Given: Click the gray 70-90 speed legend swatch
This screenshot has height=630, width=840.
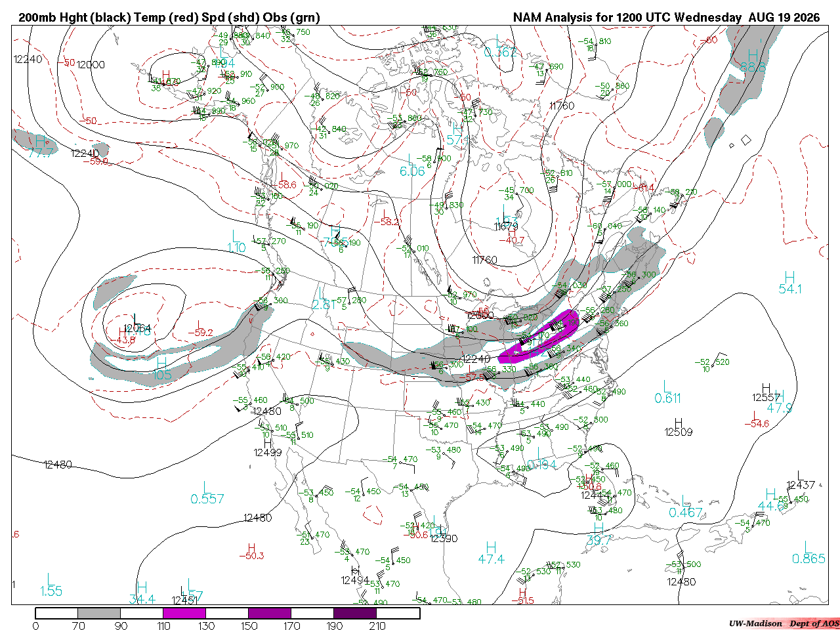Looking at the screenshot, I should tap(99, 613).
